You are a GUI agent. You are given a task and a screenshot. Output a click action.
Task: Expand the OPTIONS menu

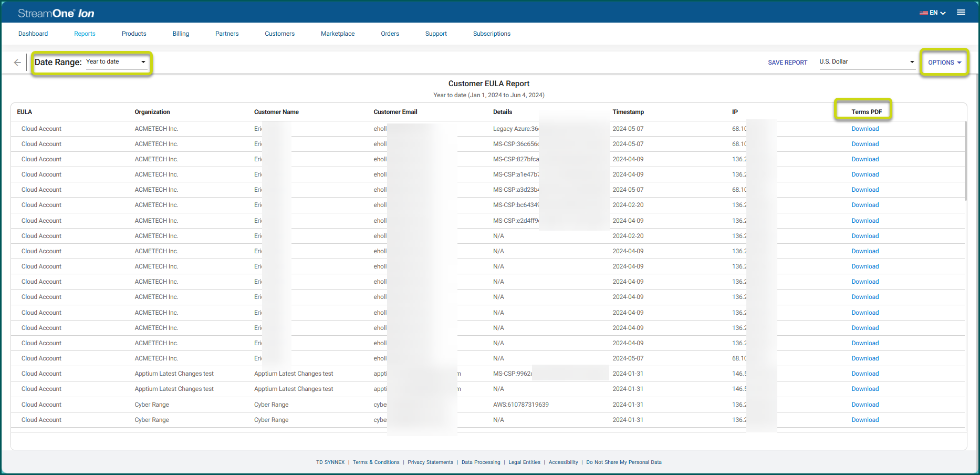tap(944, 63)
